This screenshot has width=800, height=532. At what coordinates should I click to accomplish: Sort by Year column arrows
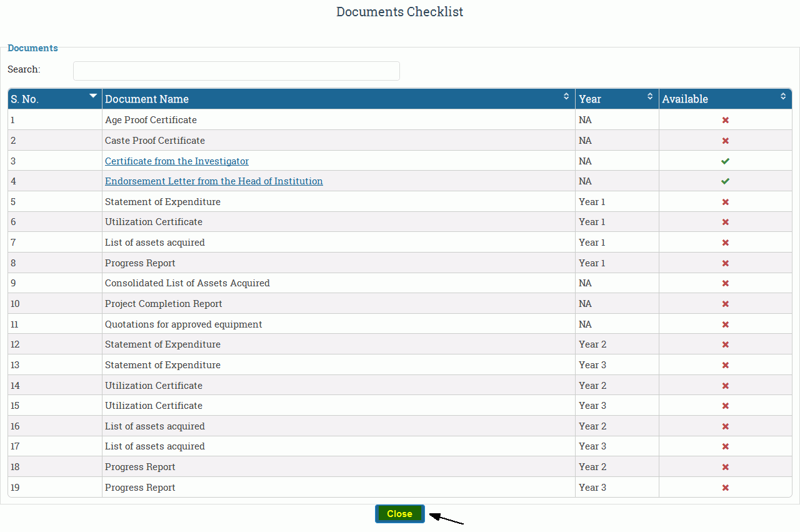[x=650, y=96]
